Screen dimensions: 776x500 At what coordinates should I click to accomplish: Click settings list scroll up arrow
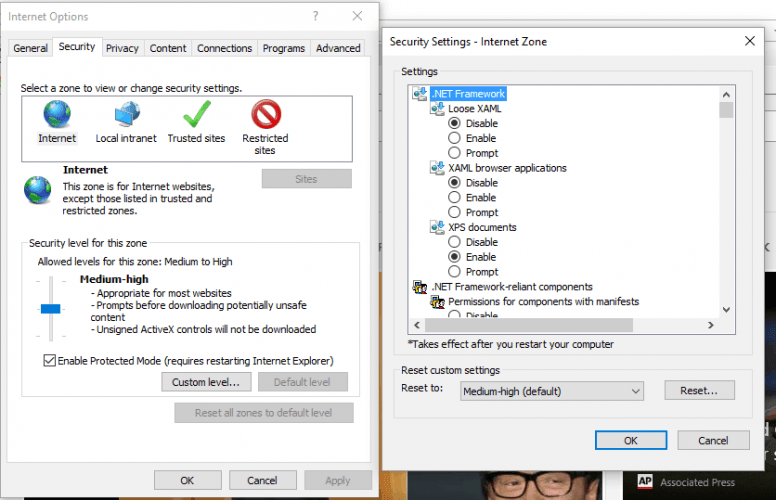(x=726, y=95)
